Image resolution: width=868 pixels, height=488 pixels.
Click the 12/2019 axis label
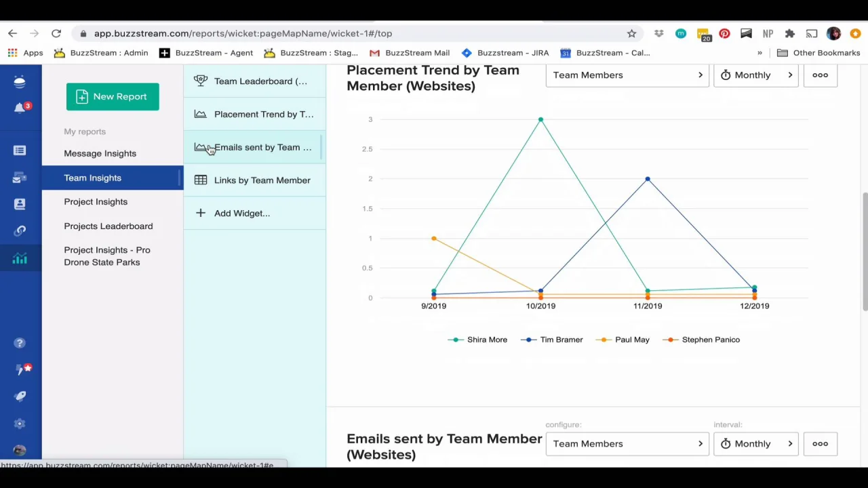pyautogui.click(x=755, y=306)
